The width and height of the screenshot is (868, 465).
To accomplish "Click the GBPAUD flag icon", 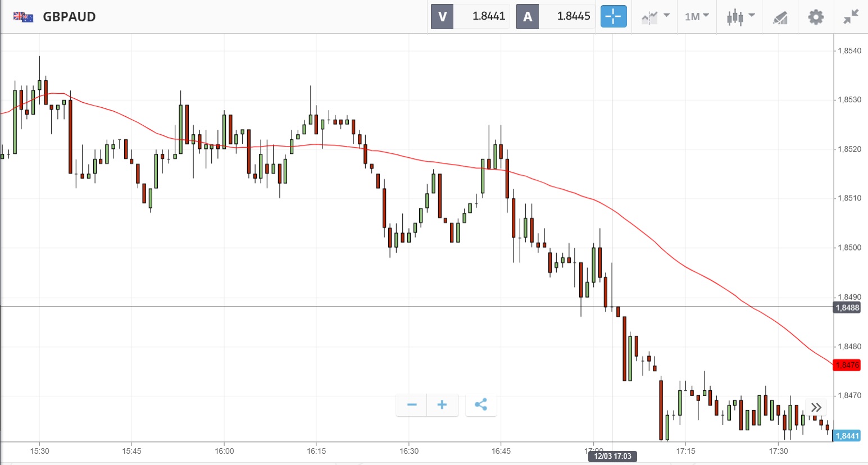I will click(23, 17).
